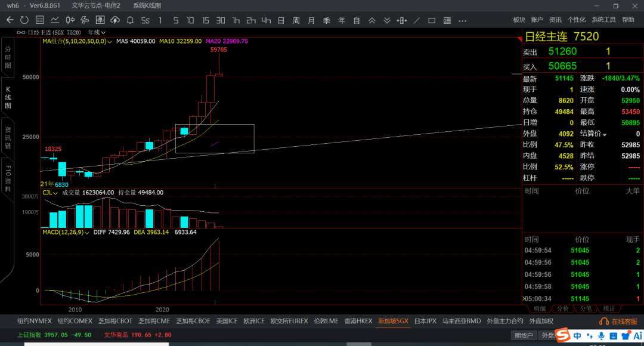Go back using the left arrow icon
The image size is (644, 346).
10,20
